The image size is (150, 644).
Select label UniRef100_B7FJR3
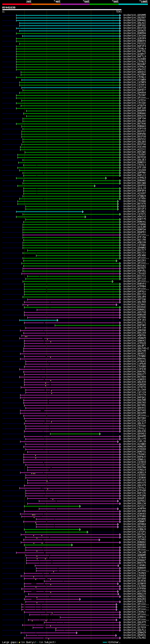pos(135,320)
